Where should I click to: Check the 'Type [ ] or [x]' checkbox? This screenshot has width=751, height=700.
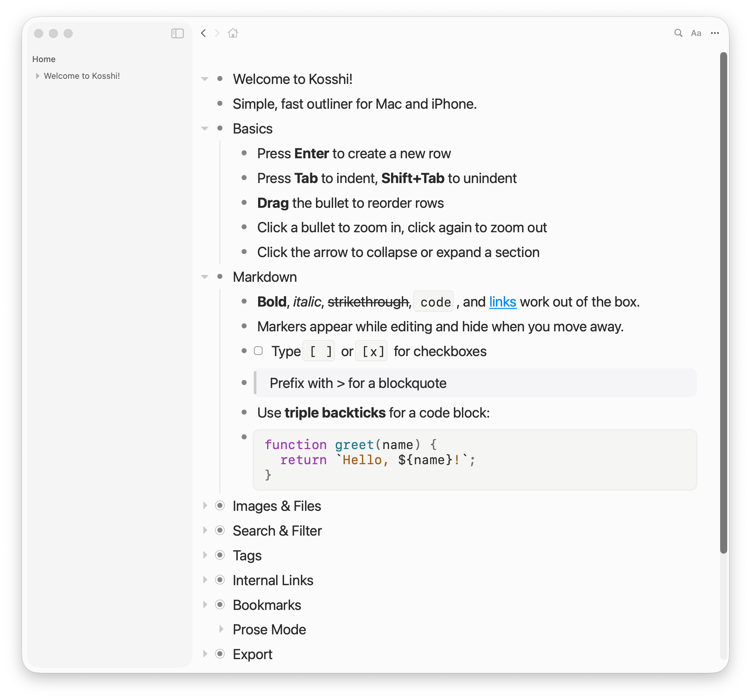click(x=258, y=351)
